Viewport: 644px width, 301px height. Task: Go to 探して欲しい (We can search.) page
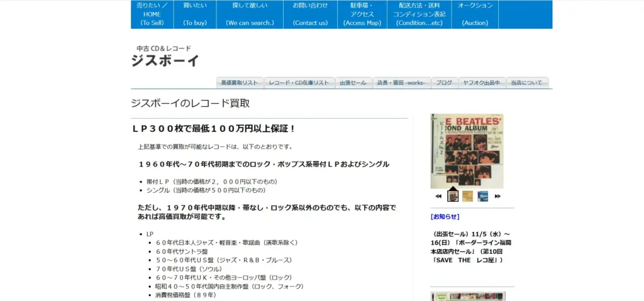[x=250, y=14]
